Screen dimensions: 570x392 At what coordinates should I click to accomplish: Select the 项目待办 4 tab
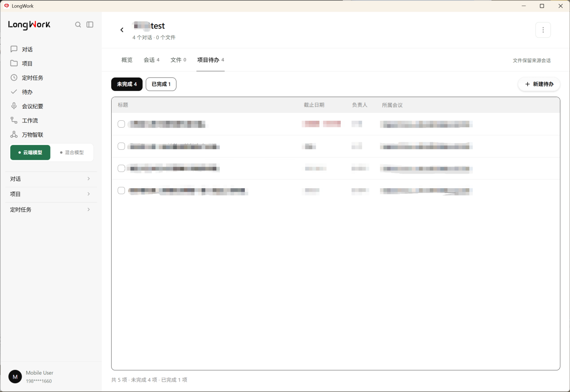click(x=211, y=60)
